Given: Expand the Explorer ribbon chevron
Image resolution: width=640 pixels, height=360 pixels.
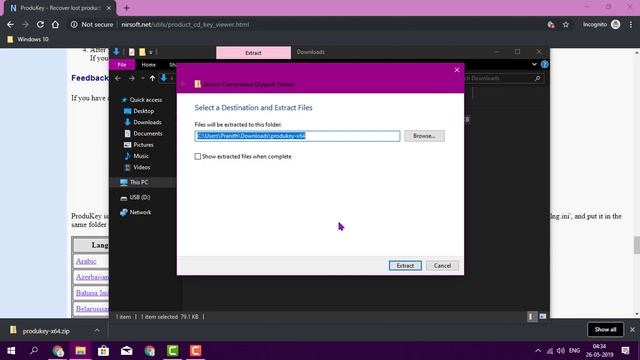Looking at the screenshot, I should coord(534,64).
